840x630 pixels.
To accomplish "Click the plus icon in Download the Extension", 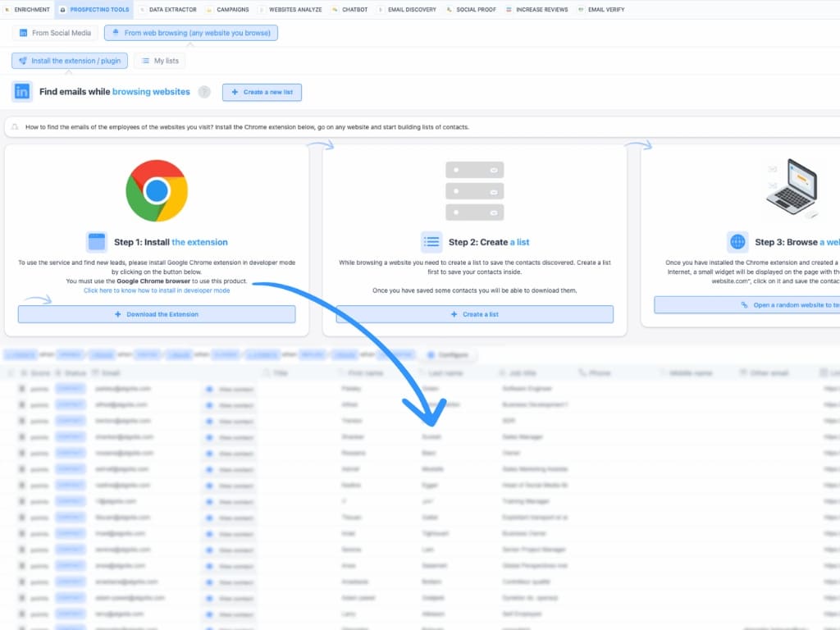I will [118, 314].
